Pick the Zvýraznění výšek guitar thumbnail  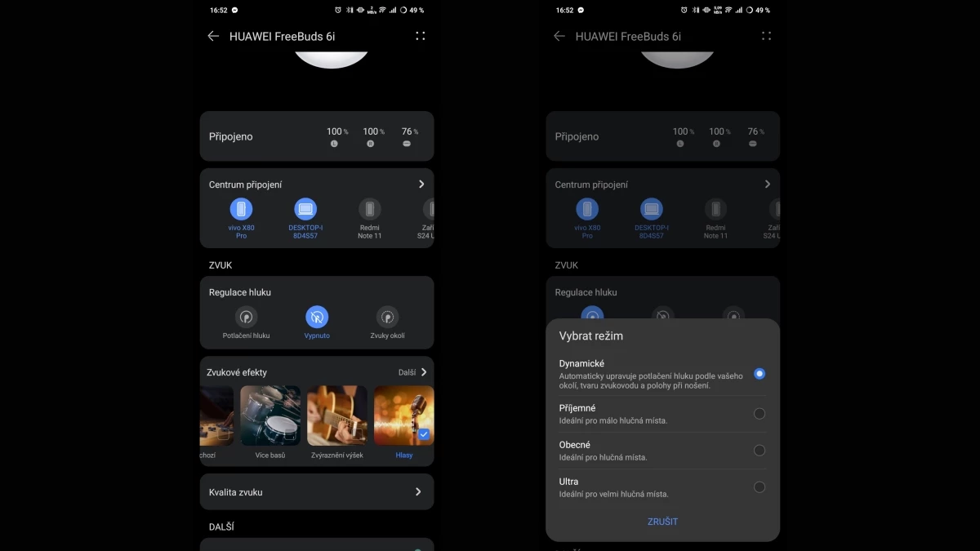(337, 415)
